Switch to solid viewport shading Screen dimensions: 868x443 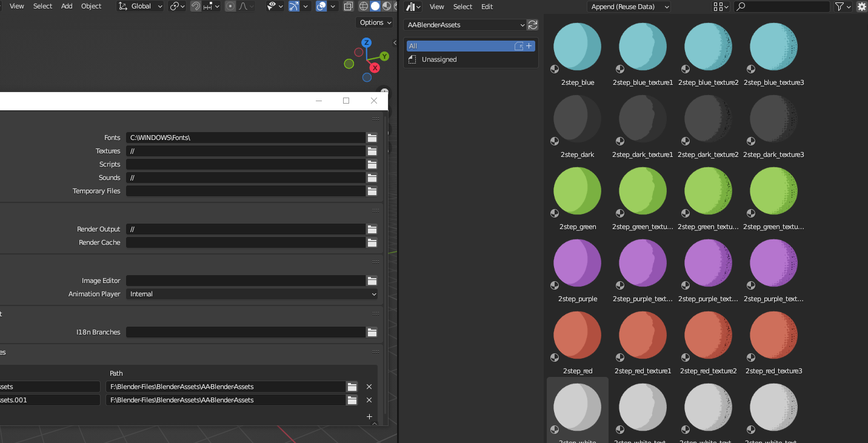375,6
